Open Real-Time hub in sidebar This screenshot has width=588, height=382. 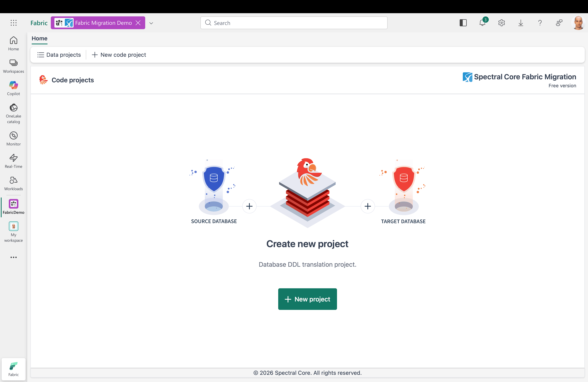coord(14,161)
